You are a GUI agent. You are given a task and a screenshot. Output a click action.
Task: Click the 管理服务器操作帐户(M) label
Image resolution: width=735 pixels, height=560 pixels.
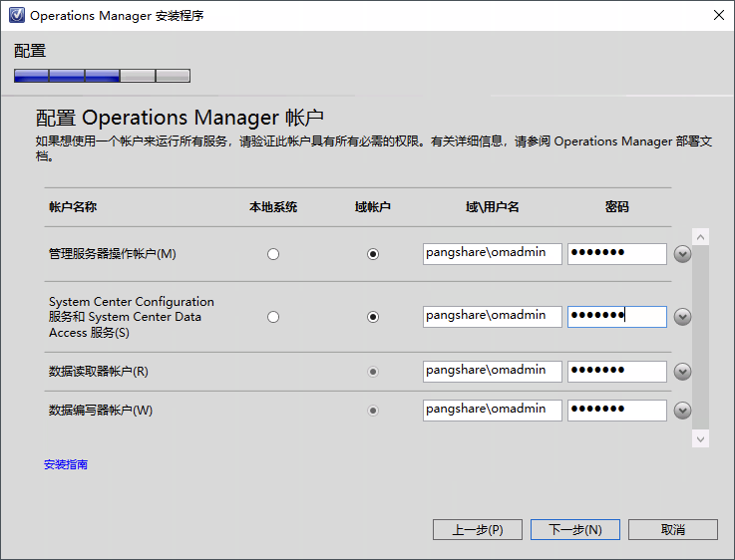113,254
